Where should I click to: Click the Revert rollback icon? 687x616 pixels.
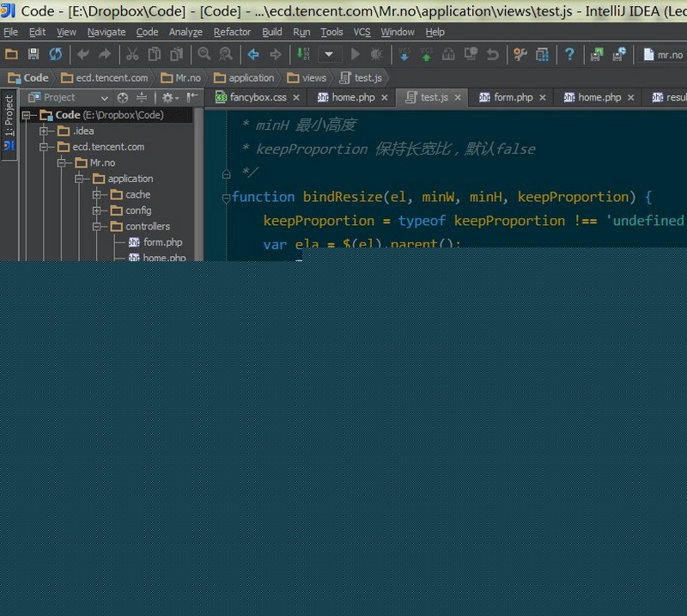(x=492, y=54)
